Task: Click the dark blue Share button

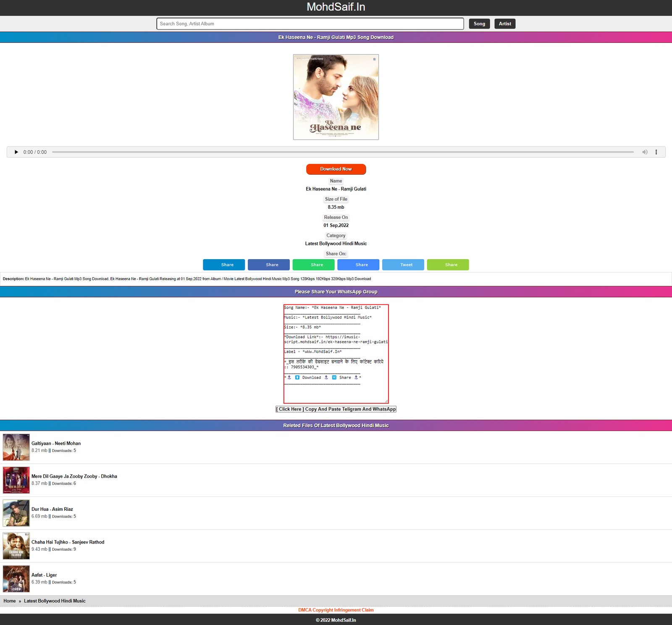Action: [269, 265]
